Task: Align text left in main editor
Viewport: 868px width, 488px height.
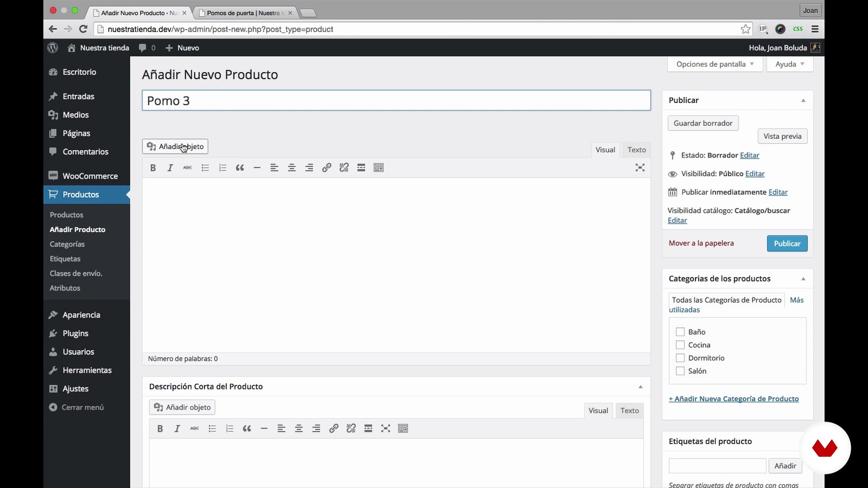Action: click(x=274, y=168)
